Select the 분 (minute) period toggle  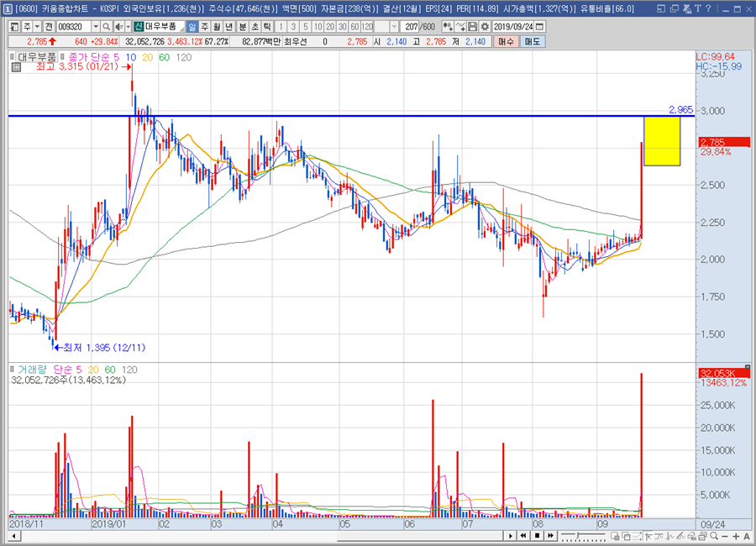pyautogui.click(x=243, y=27)
